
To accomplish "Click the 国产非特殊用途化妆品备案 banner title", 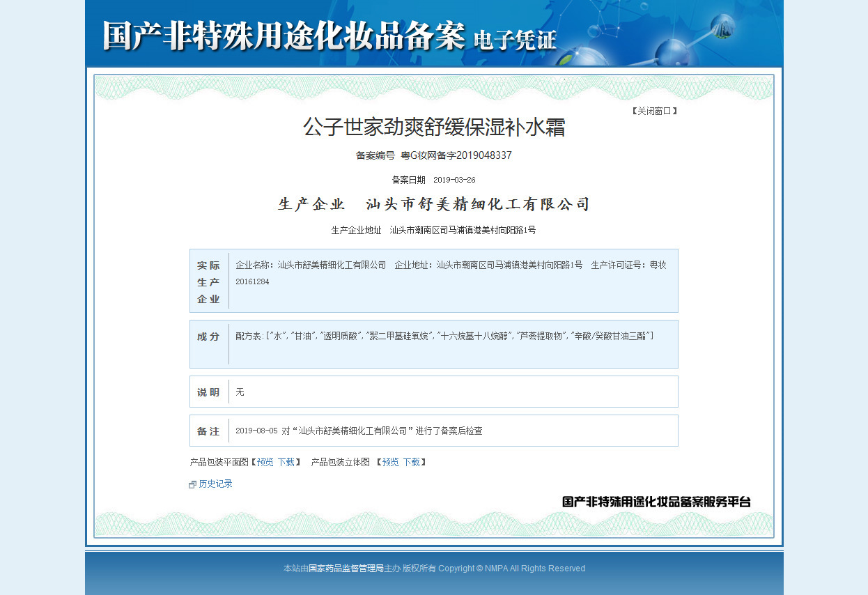I will (284, 36).
